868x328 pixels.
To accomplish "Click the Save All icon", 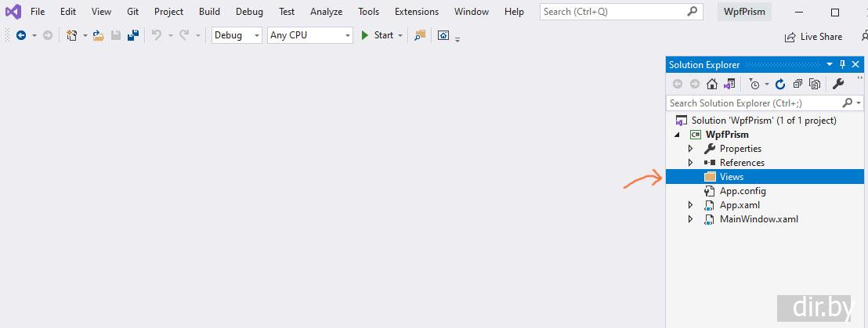I will click(x=133, y=35).
